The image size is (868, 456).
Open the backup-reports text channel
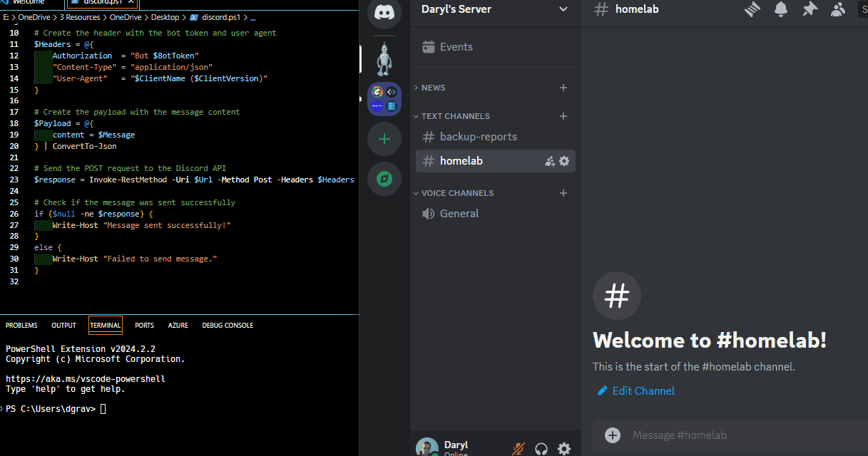pos(478,137)
